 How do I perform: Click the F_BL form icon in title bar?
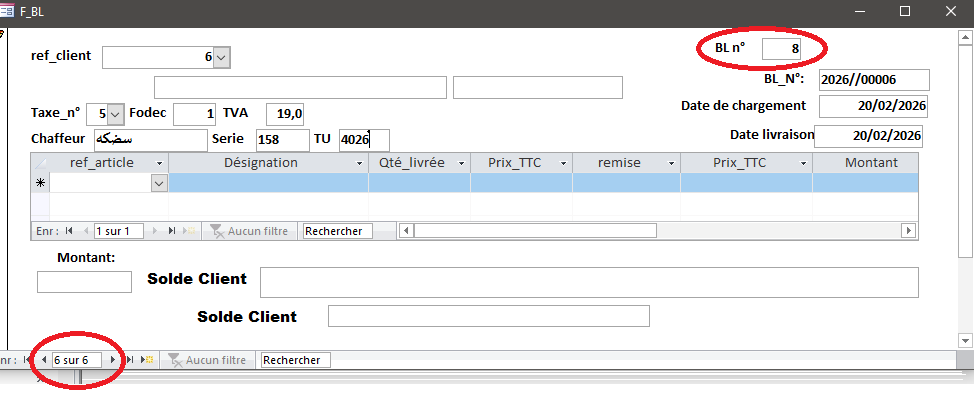(8, 11)
